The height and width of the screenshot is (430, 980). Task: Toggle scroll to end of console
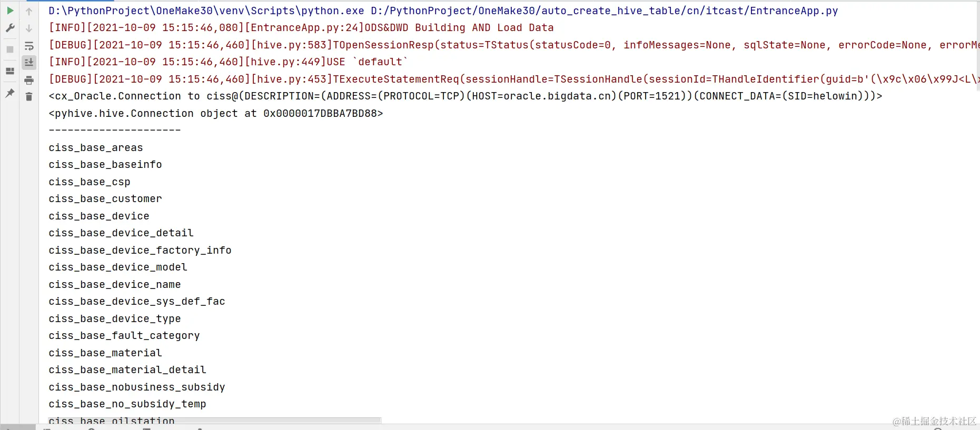point(29,63)
